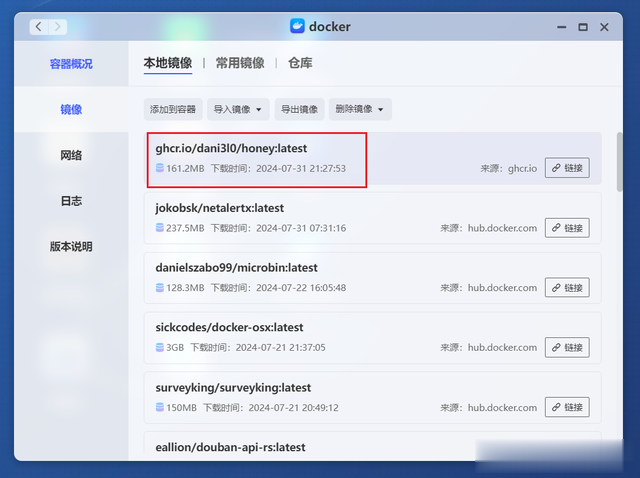Switch to 常用镜像 tab
This screenshot has width=640, height=478.
click(x=240, y=63)
